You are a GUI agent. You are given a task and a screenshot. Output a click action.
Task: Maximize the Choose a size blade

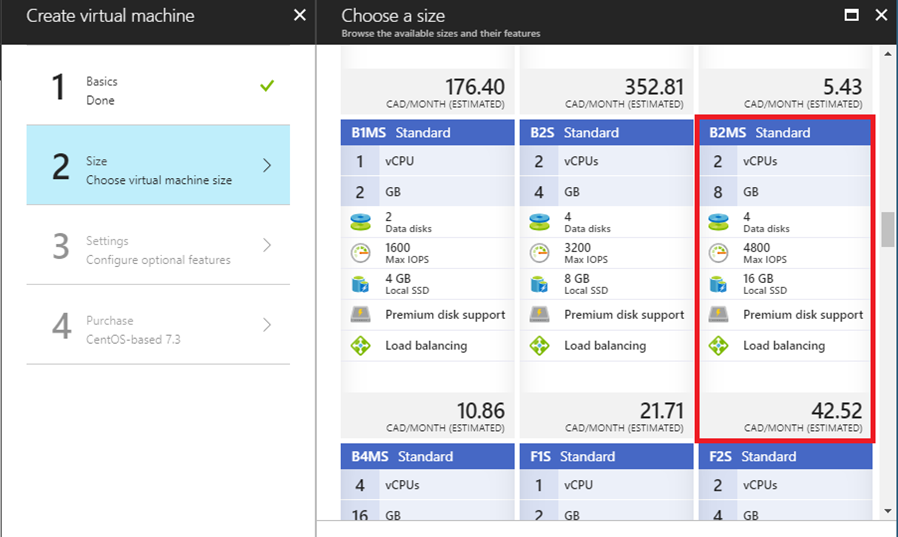[852, 15]
